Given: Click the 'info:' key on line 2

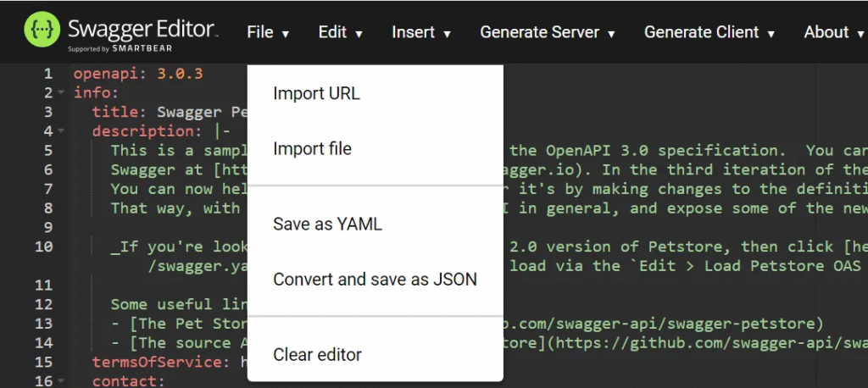Looking at the screenshot, I should [97, 92].
